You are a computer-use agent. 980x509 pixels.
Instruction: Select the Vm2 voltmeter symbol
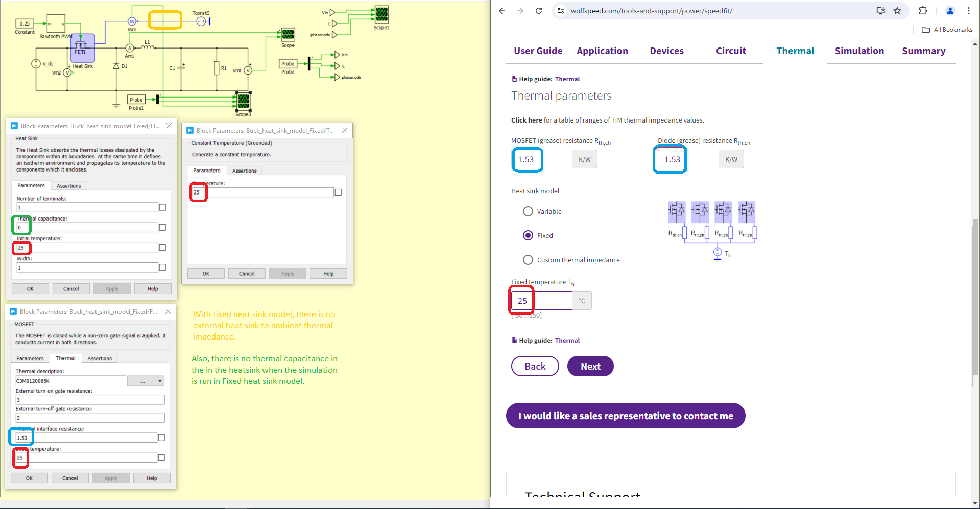[x=67, y=73]
